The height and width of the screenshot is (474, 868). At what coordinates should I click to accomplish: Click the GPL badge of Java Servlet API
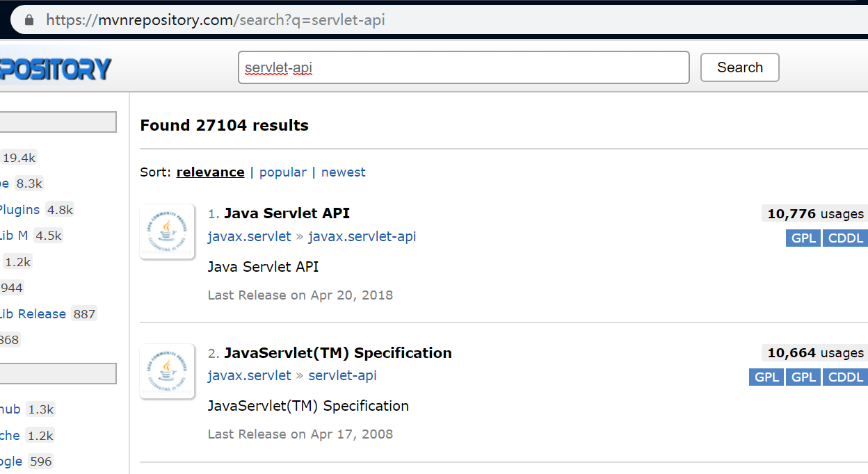click(x=803, y=238)
